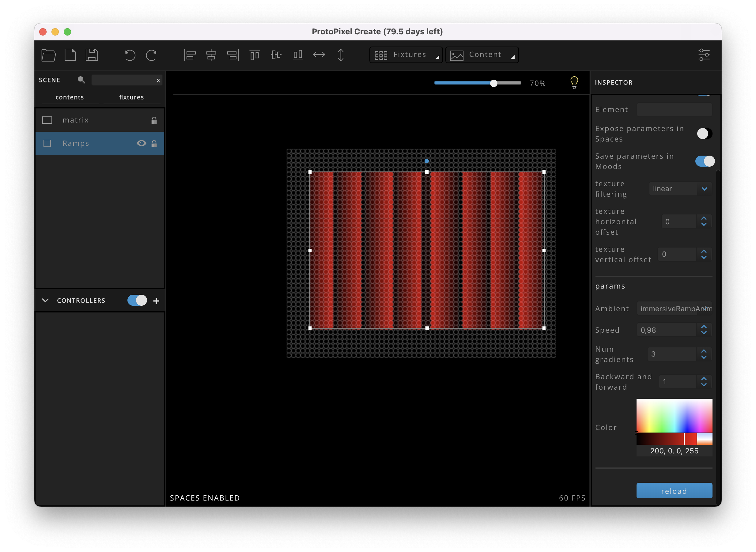
Task: Save the project with the floppy disk icon
Action: click(x=92, y=55)
